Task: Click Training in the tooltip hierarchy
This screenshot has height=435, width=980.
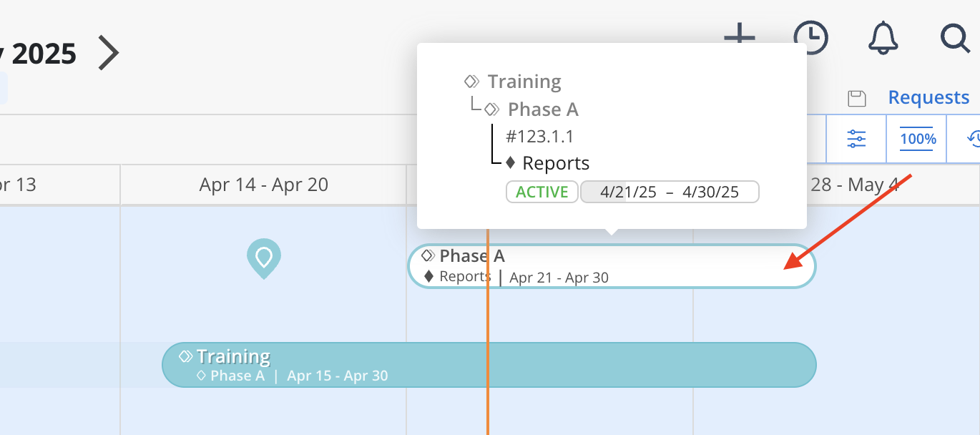Action: tap(524, 82)
